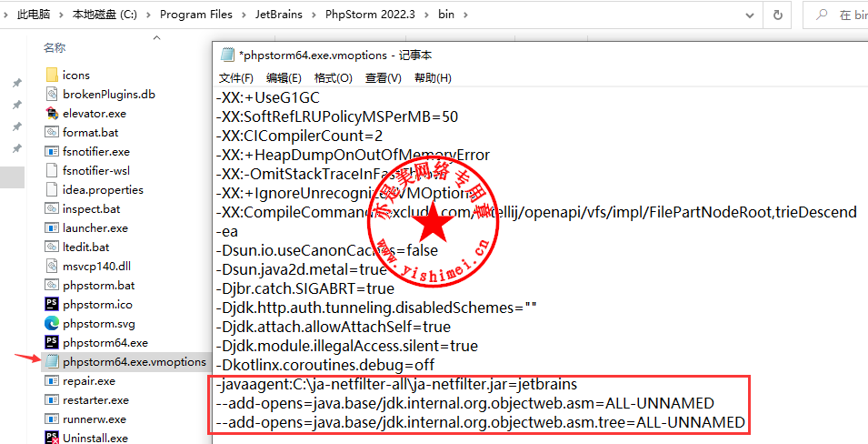Click the phpstorm.svg Edge icon
This screenshot has width=868, height=444.
tap(52, 323)
